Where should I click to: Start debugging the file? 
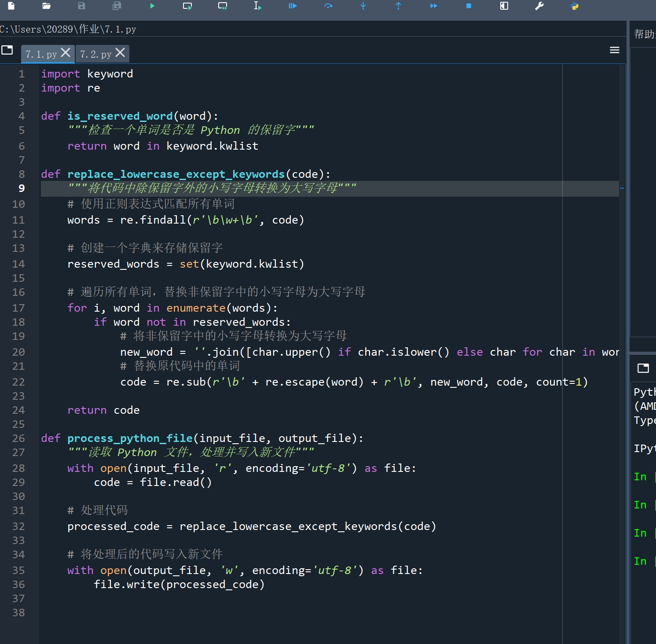(x=293, y=6)
